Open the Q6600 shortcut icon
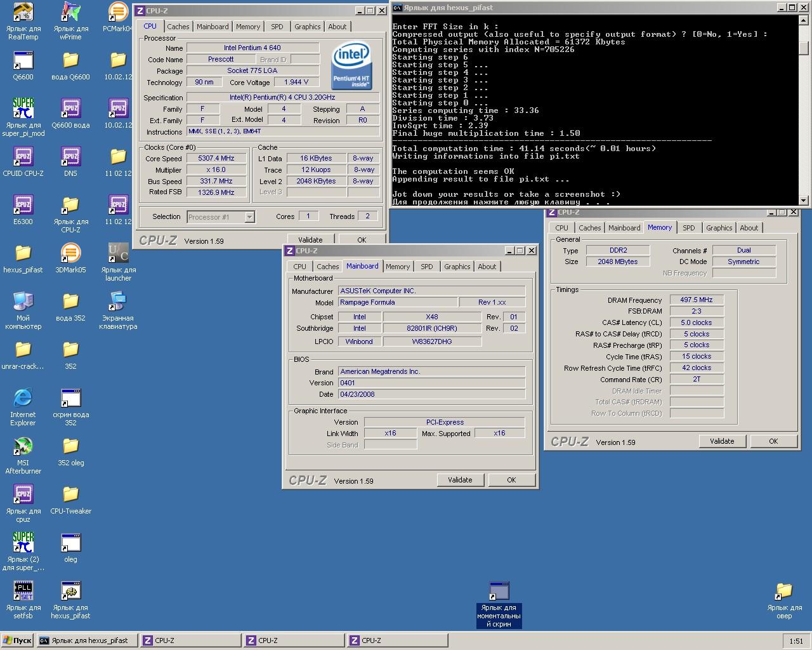The height and width of the screenshot is (650, 812). (x=23, y=61)
